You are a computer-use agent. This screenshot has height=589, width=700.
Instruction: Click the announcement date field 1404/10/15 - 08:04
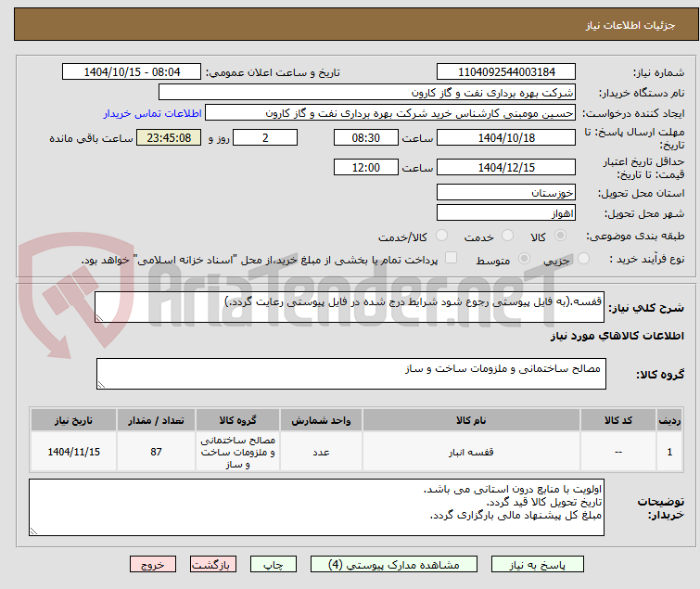pyautogui.click(x=132, y=72)
